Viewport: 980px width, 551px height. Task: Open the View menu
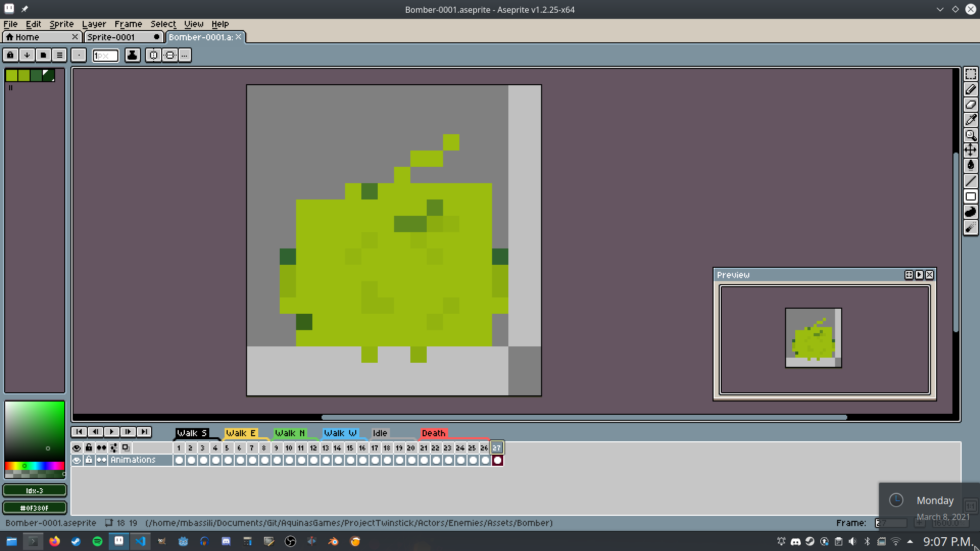pyautogui.click(x=193, y=24)
